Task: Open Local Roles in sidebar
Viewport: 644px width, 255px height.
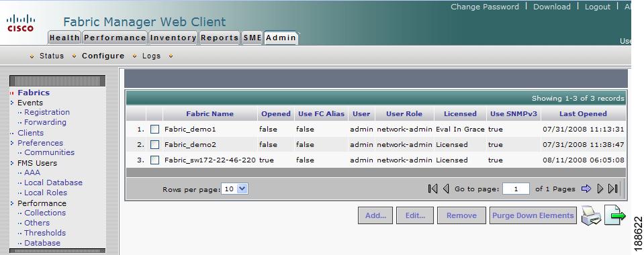Action: (46, 193)
